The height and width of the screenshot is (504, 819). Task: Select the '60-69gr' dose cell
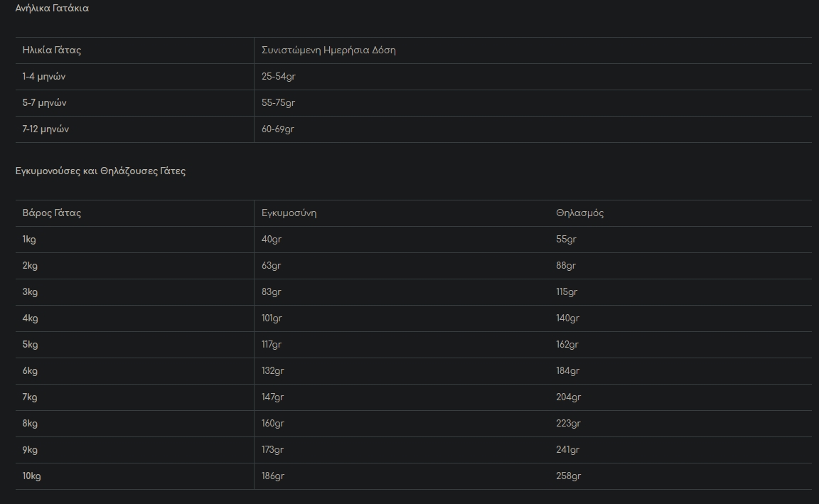click(x=278, y=129)
